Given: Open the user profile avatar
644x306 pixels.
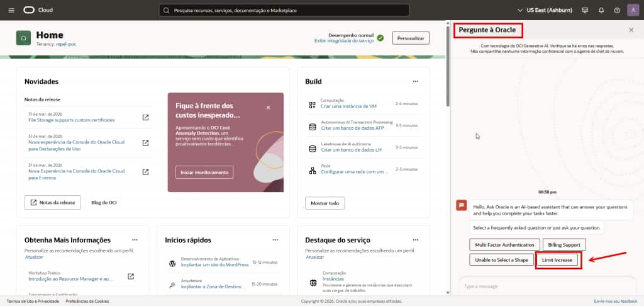Looking at the screenshot, I should [633, 10].
